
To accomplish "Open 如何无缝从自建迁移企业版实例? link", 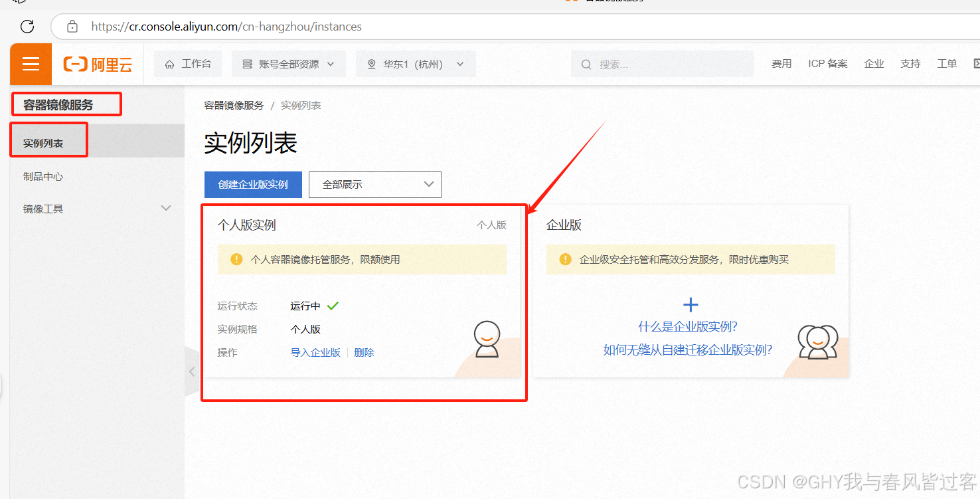I will click(x=688, y=350).
